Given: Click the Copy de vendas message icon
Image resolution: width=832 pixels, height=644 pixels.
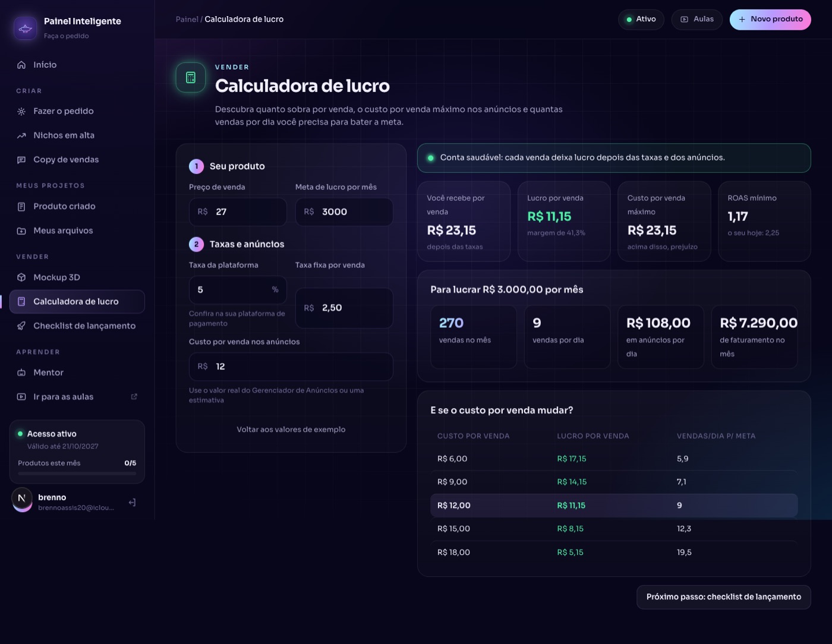Looking at the screenshot, I should tap(21, 160).
